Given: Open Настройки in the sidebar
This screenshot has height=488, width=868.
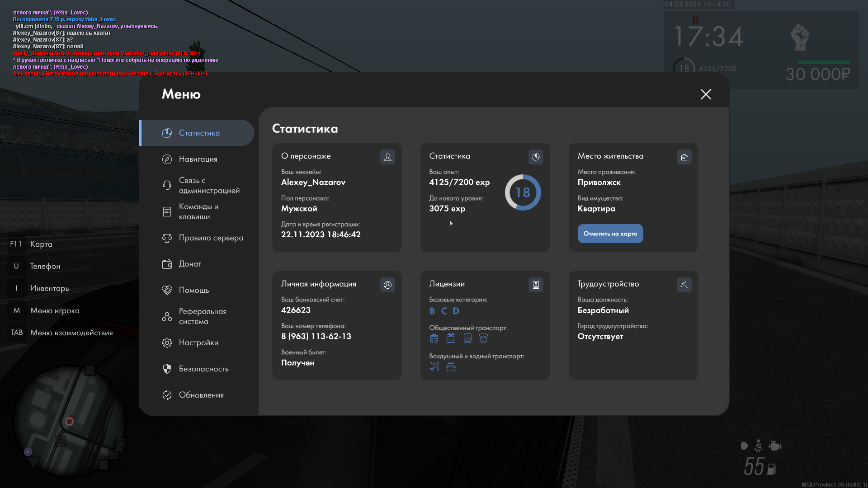Looking at the screenshot, I should (x=198, y=343).
